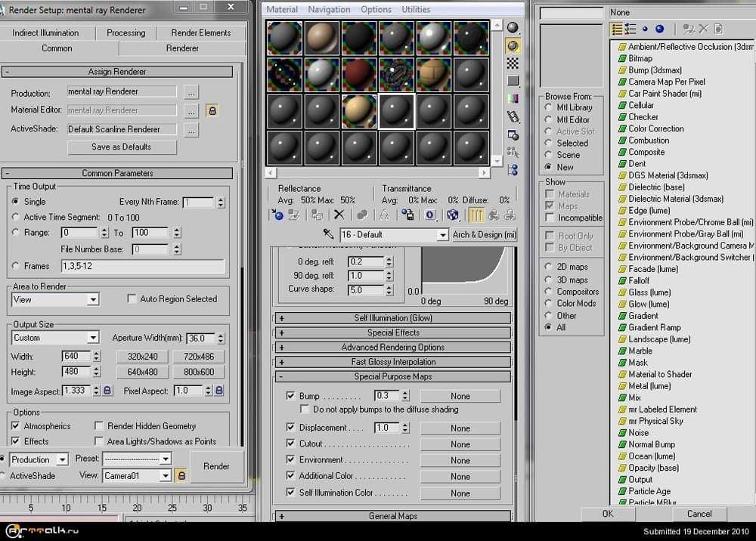756x541 pixels.
Task: Switch browser to View List icon
Action: click(617, 29)
